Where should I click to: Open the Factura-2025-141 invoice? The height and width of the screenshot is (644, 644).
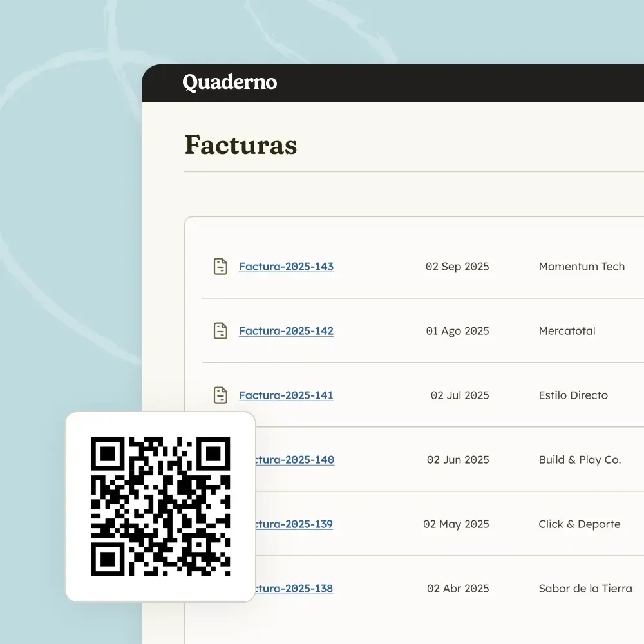(x=286, y=395)
